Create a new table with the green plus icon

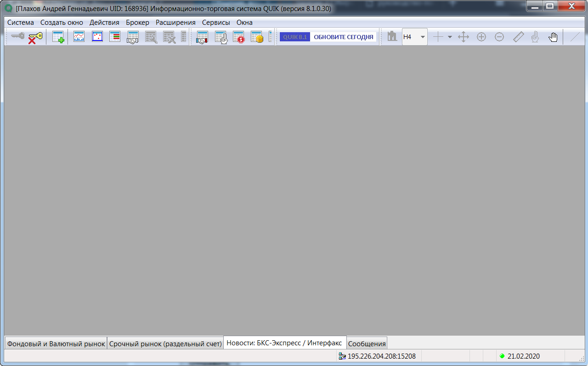[58, 37]
